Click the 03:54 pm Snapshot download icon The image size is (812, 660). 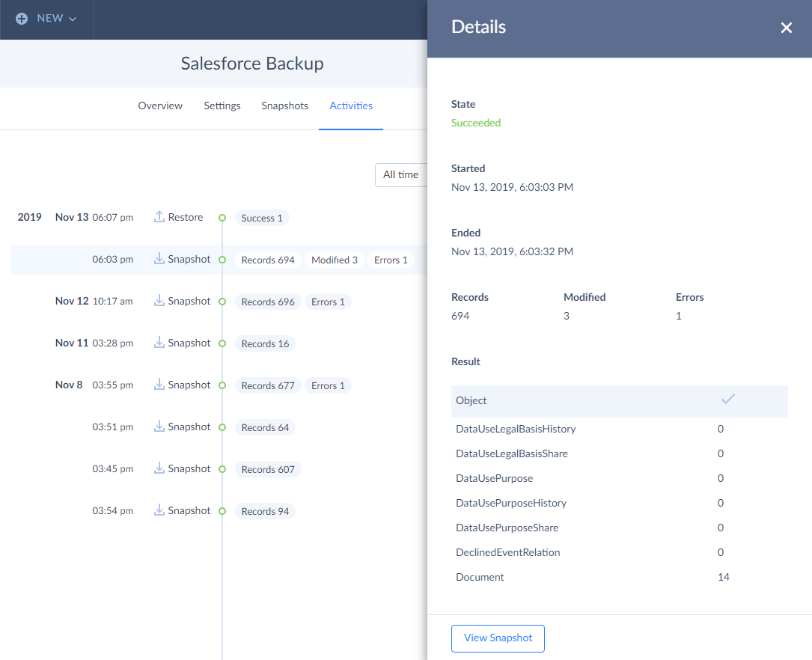tap(159, 510)
